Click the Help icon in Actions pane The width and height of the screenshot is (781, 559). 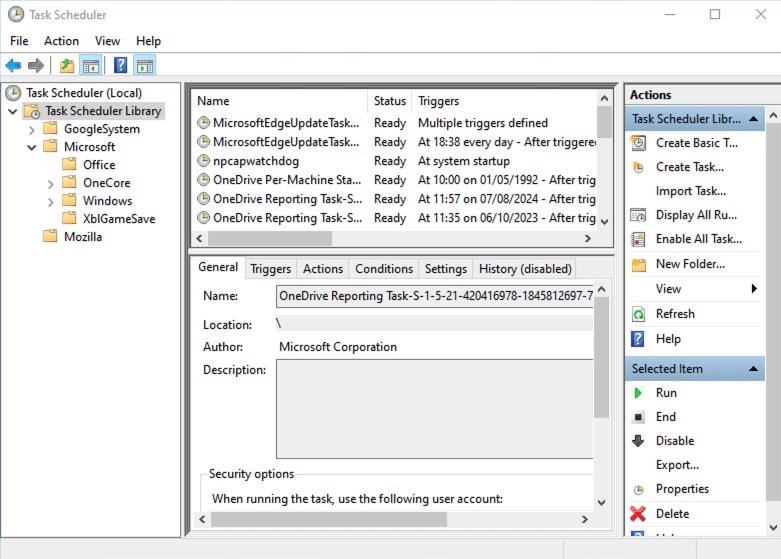coord(638,339)
